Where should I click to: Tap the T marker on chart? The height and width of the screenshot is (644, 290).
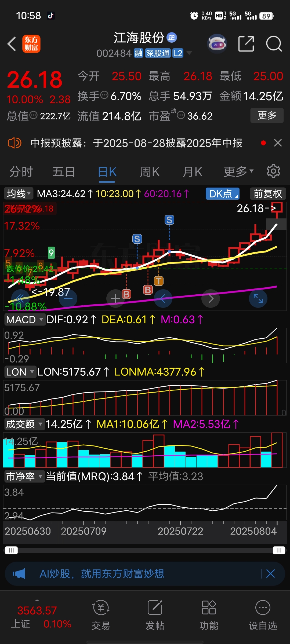tap(159, 281)
